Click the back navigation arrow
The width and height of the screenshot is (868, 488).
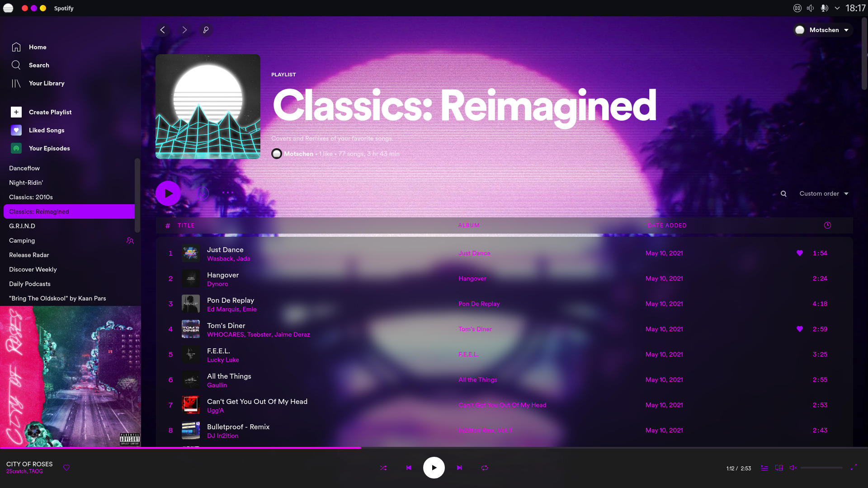coord(163,30)
